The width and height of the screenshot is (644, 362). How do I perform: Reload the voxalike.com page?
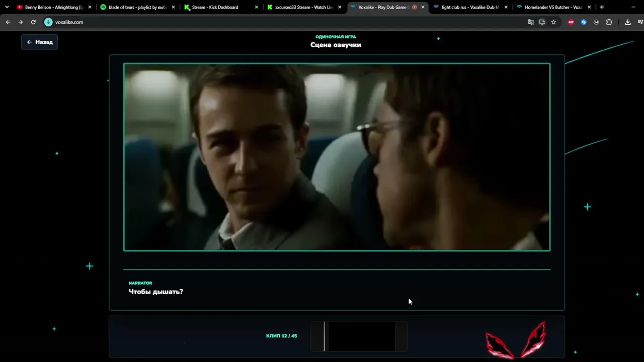pyautogui.click(x=33, y=22)
